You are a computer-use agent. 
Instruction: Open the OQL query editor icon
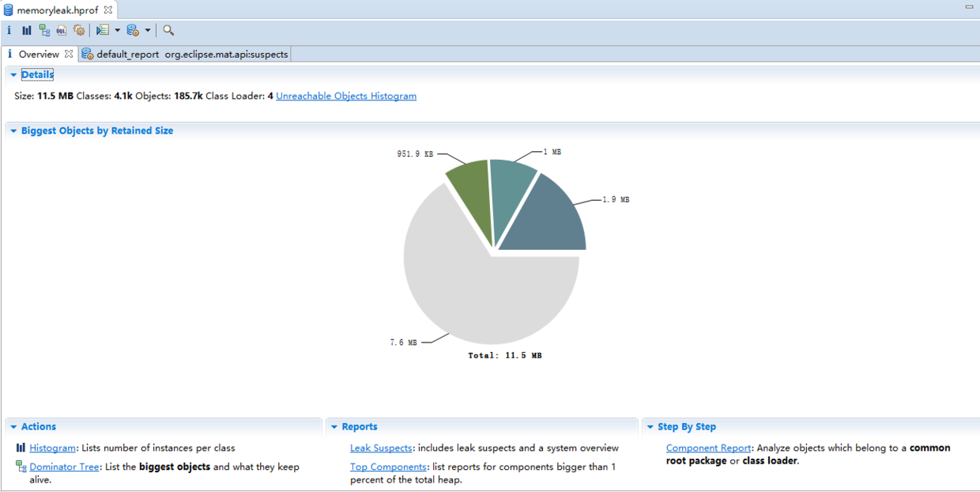pos(62,30)
